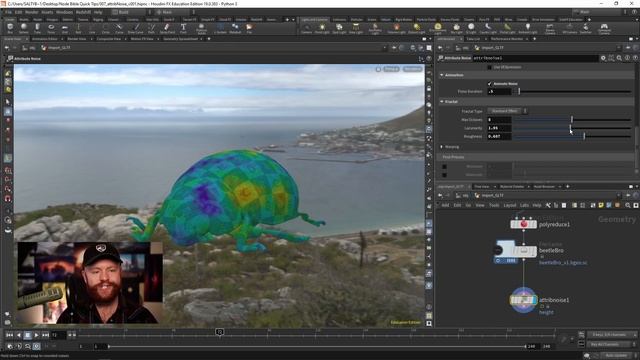
Task: Open parameter gear menu for Attribute Noise
Action: pos(603,58)
